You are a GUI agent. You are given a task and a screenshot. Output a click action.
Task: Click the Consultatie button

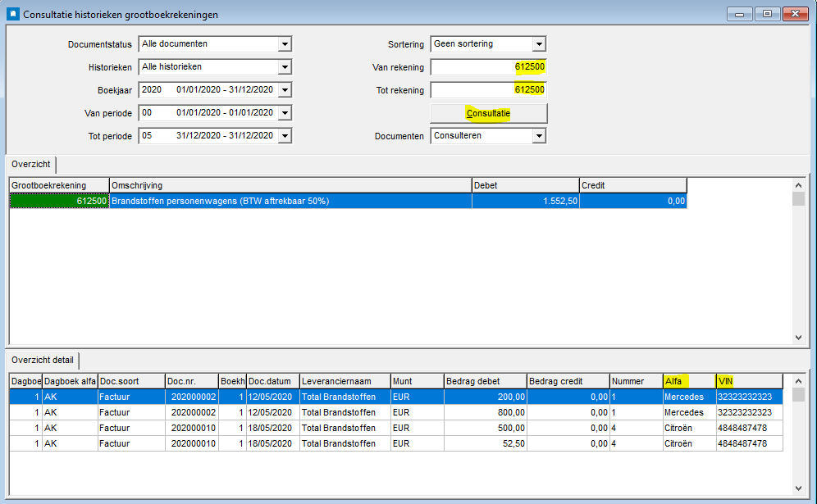488,113
